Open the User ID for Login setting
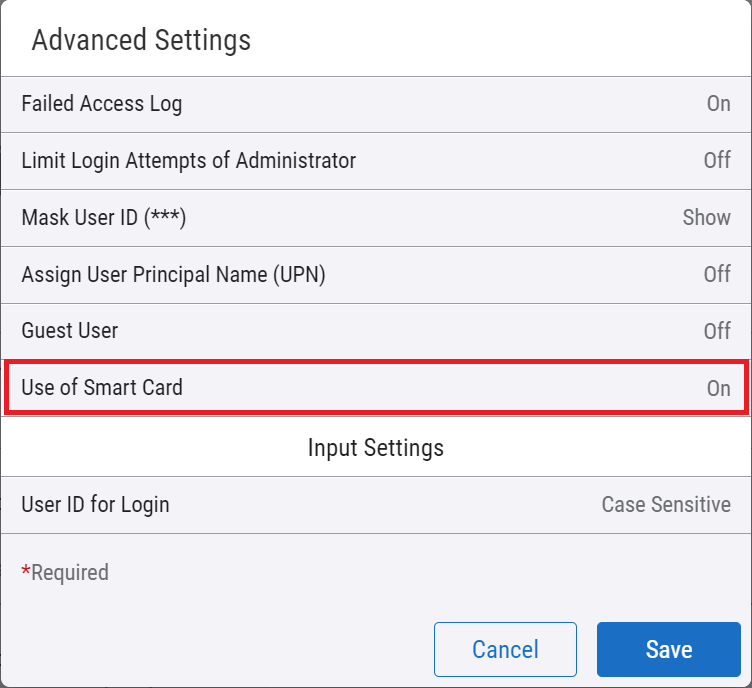This screenshot has width=752, height=688. (95, 505)
